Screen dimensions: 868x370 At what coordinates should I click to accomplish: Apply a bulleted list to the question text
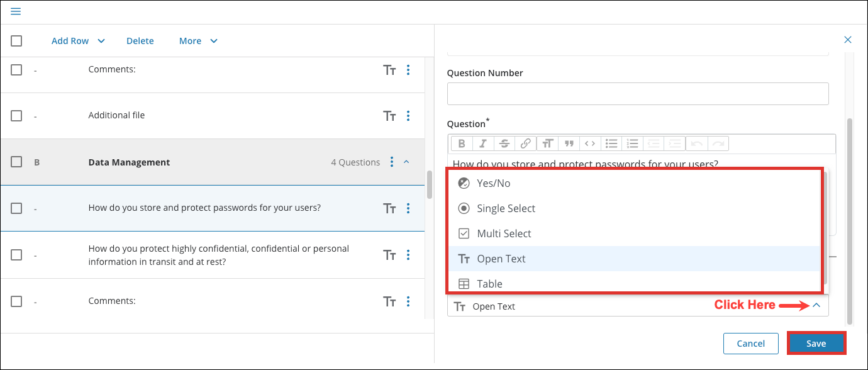tap(611, 143)
